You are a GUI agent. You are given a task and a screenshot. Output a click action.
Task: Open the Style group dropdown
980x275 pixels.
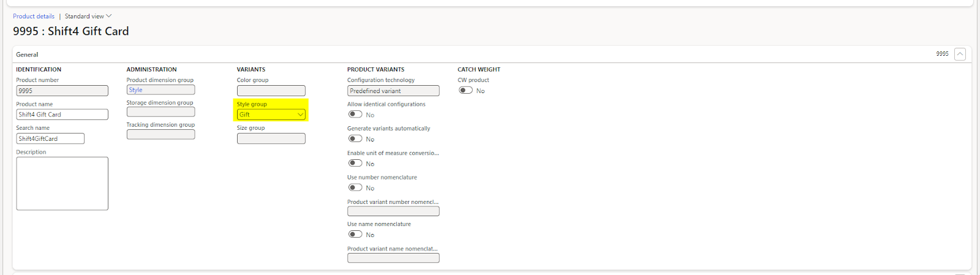300,115
